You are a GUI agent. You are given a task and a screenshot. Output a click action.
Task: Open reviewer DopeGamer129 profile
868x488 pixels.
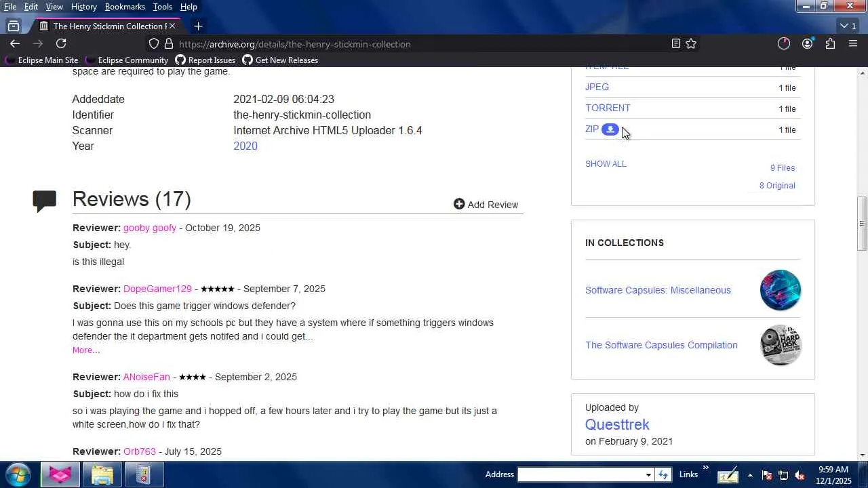pyautogui.click(x=157, y=289)
